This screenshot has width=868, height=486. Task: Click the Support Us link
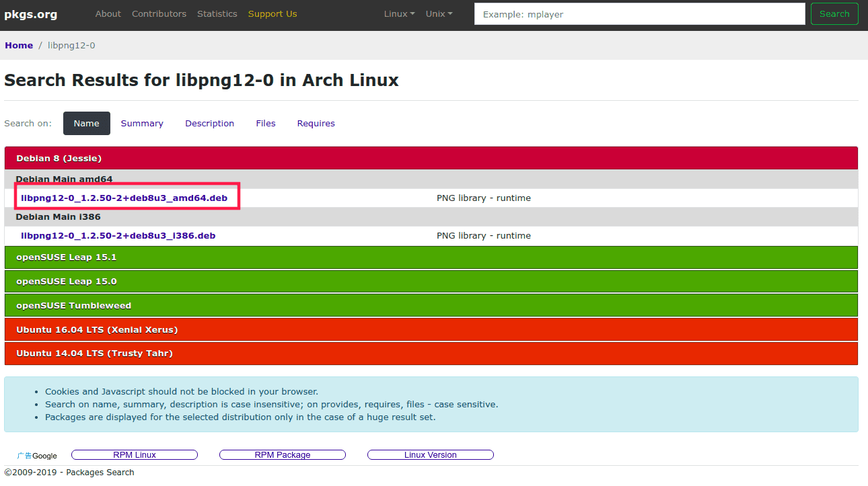click(x=272, y=13)
